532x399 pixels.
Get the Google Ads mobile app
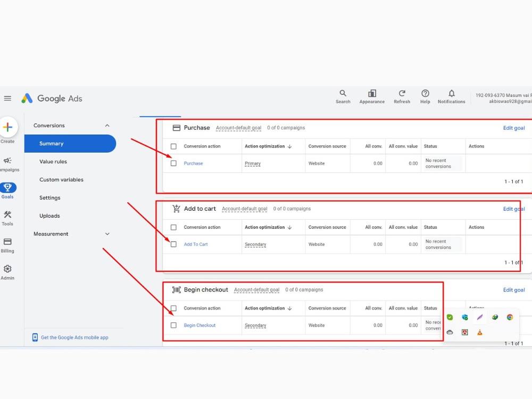(x=74, y=337)
